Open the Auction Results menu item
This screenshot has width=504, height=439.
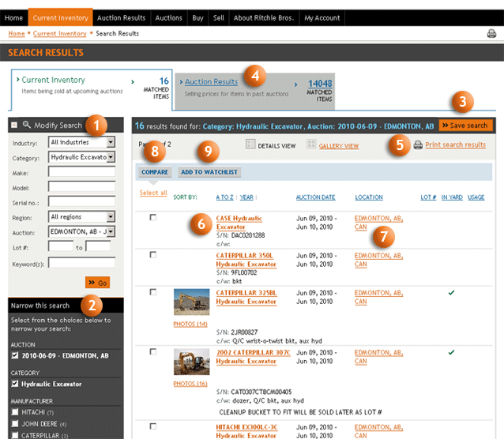click(121, 18)
